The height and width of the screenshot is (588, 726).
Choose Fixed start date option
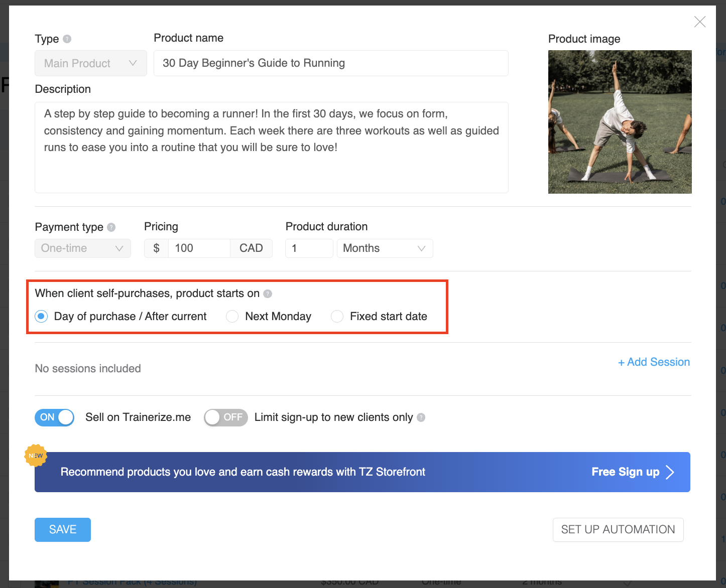337,317
